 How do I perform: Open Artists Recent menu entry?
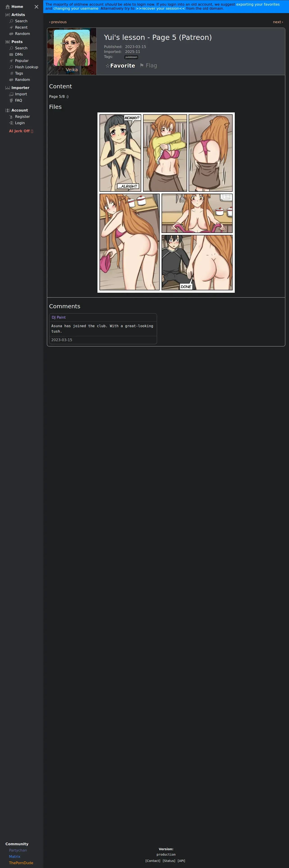pyautogui.click(x=21, y=28)
